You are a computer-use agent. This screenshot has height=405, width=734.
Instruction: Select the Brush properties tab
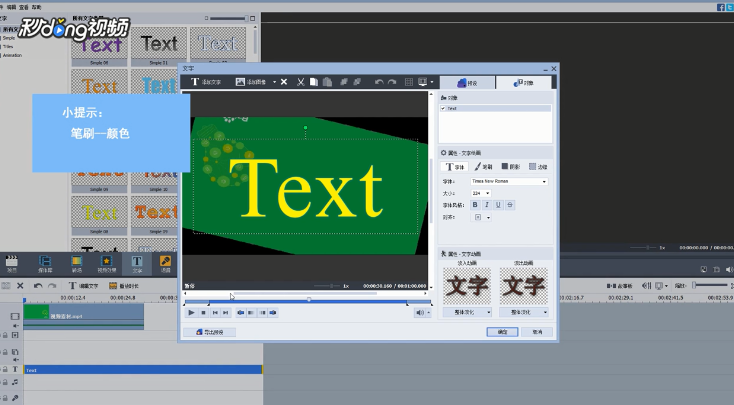[484, 167]
